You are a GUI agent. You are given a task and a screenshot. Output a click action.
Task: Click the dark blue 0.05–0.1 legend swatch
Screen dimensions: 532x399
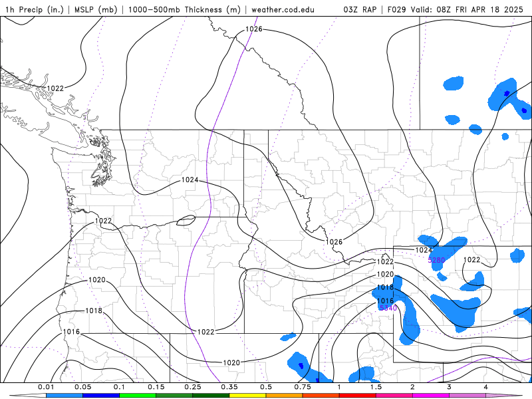[101, 396]
